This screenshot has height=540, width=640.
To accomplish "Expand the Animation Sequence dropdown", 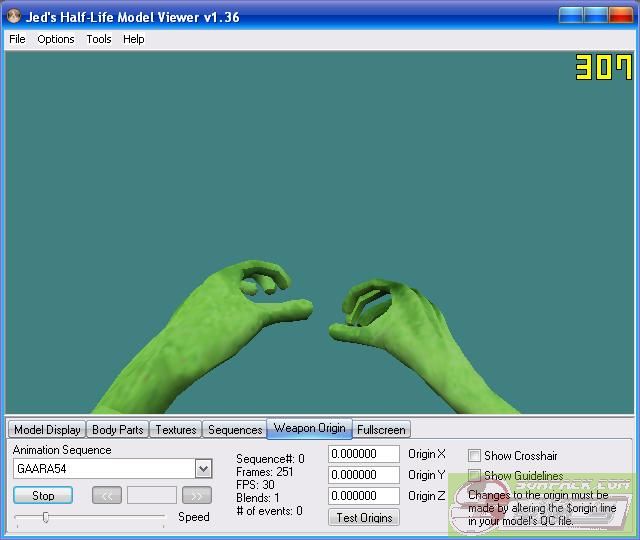I will (x=203, y=469).
